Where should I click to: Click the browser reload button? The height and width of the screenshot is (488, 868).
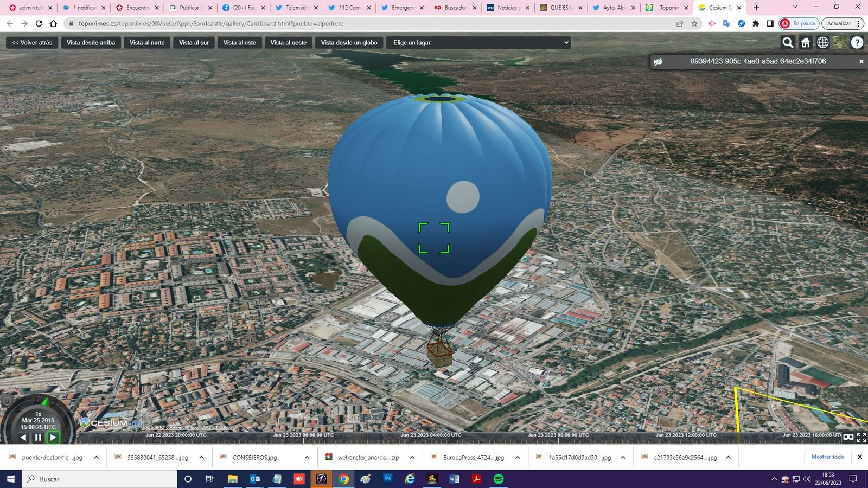[x=39, y=23]
